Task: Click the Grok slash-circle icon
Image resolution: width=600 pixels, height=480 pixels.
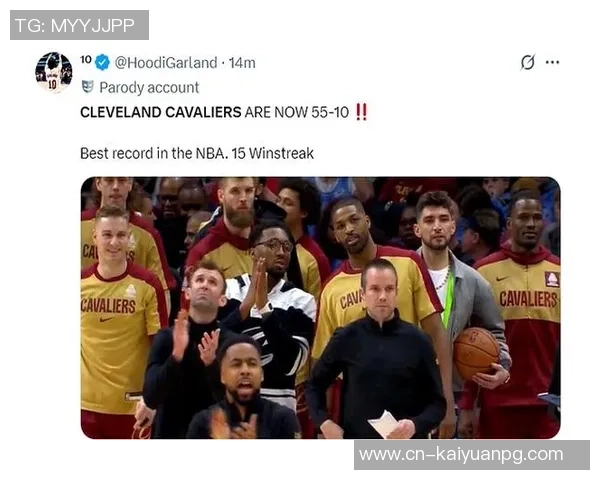Action: 528,62
